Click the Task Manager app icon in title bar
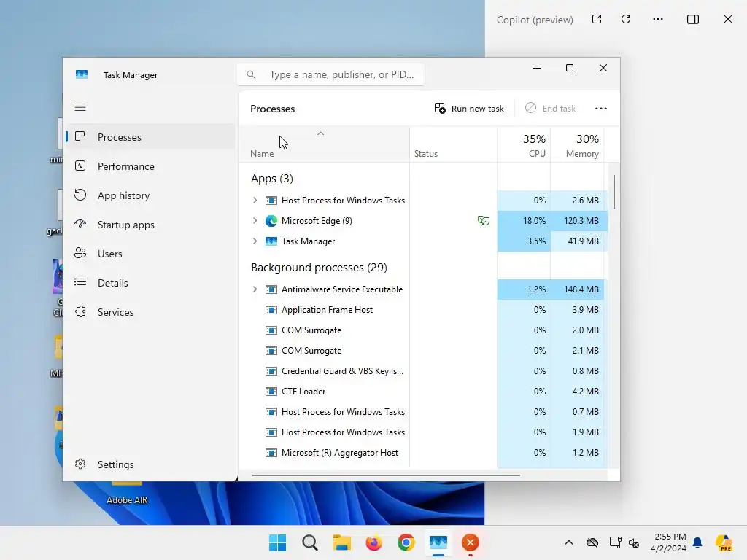The image size is (747, 560). [x=82, y=74]
